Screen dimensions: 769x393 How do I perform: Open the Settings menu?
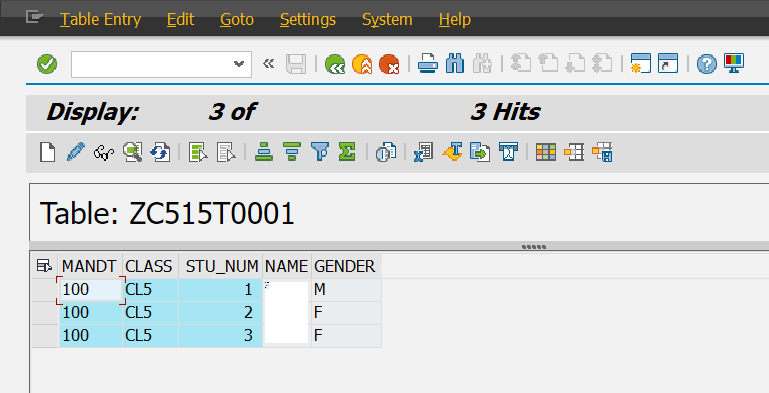click(308, 20)
